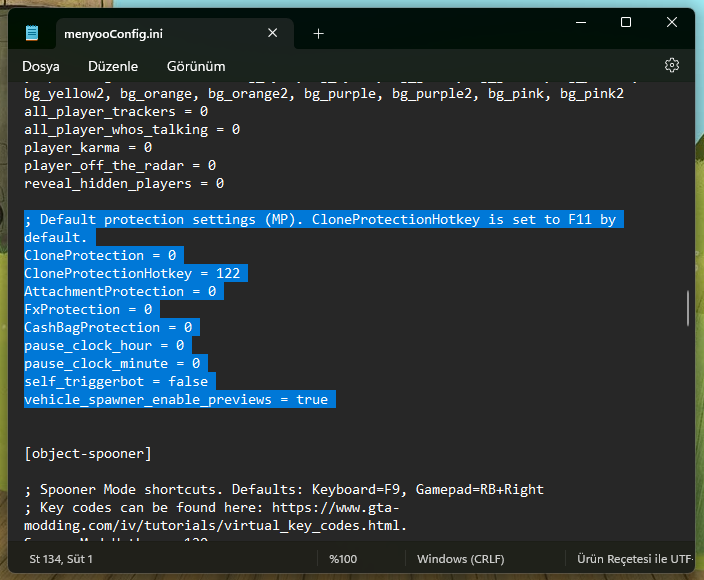Add a new tab with plus button
This screenshot has height=580, width=704.
[318, 33]
